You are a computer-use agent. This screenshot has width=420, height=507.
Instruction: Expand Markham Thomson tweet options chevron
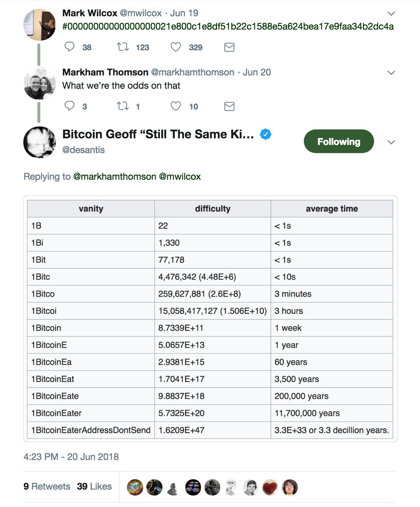click(391, 73)
